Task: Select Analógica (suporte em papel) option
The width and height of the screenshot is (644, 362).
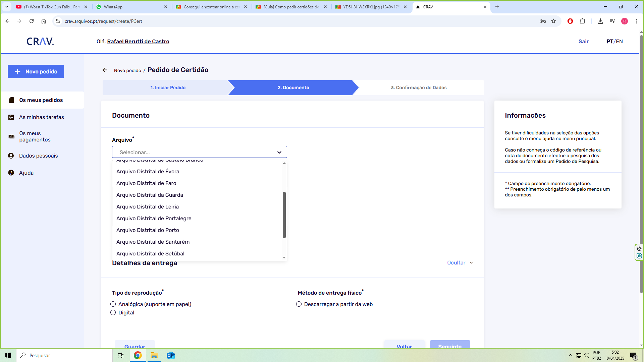Action: (113, 304)
